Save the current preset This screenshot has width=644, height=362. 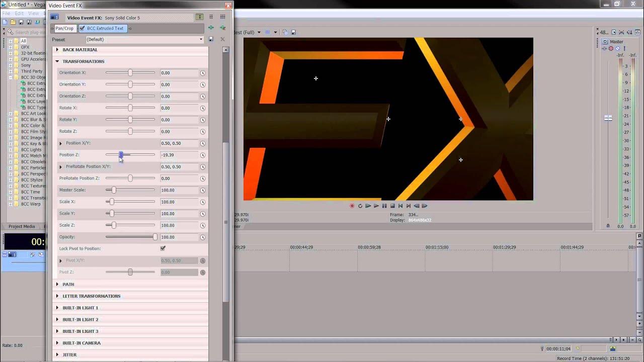tap(211, 39)
